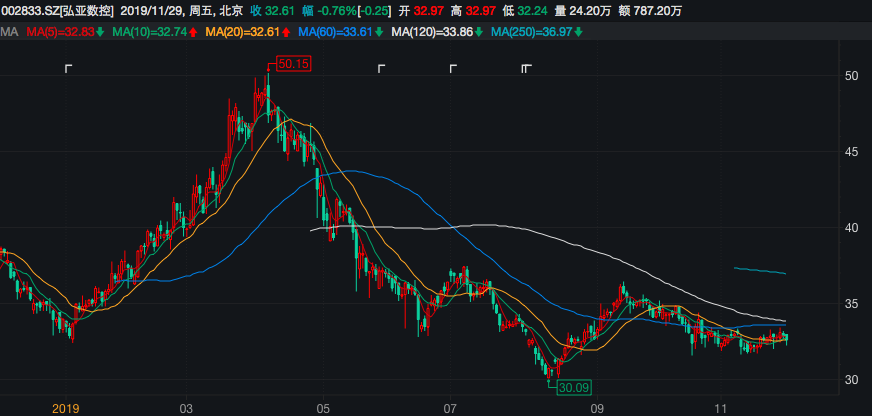Screen dimensions: 872x416
Task: Click the 40 price level on the axis
Action: point(850,227)
